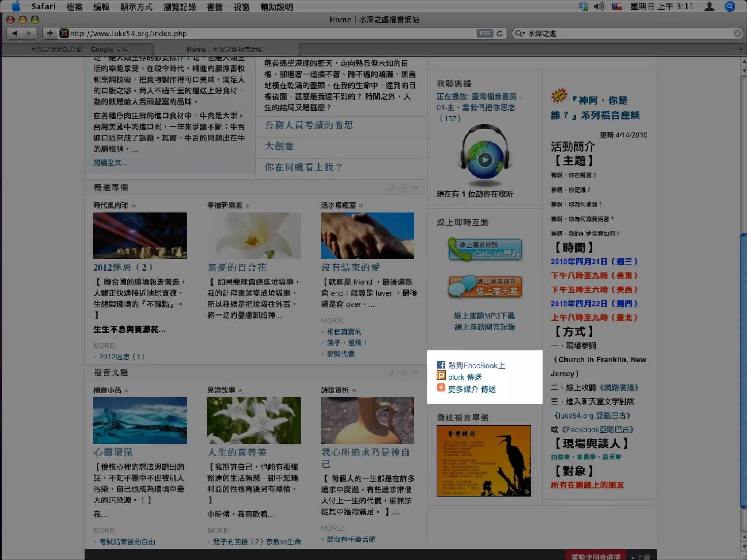Click the volume icon in menu bar
The image size is (747, 560).
pos(599,6)
